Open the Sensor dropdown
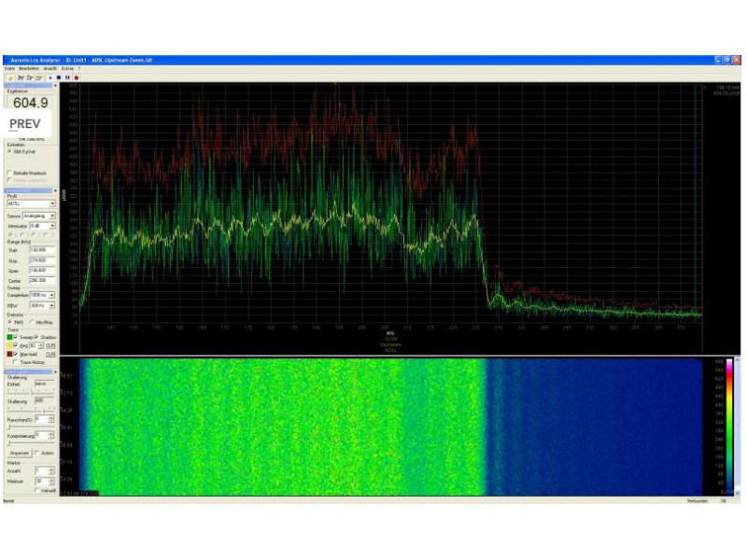747x560 pixels. click(x=39, y=216)
